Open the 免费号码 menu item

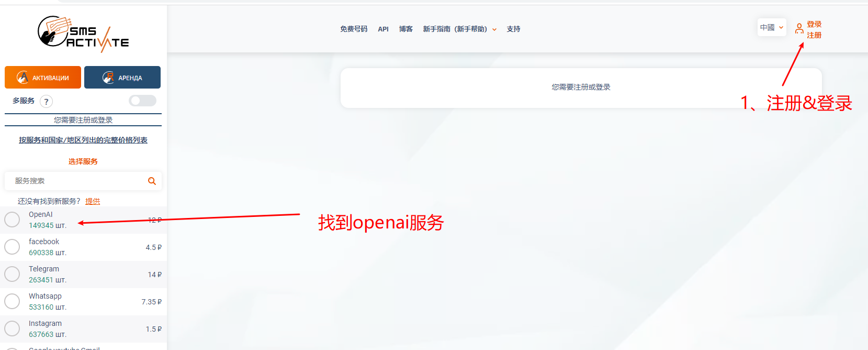(354, 29)
